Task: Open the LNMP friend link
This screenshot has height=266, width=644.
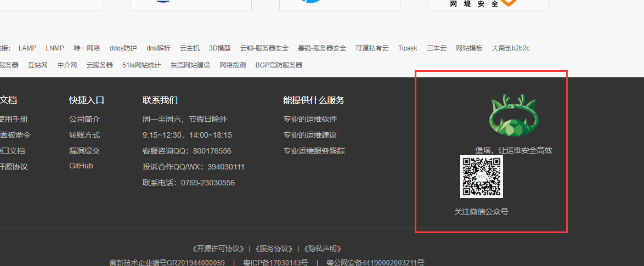Action: pyautogui.click(x=55, y=48)
